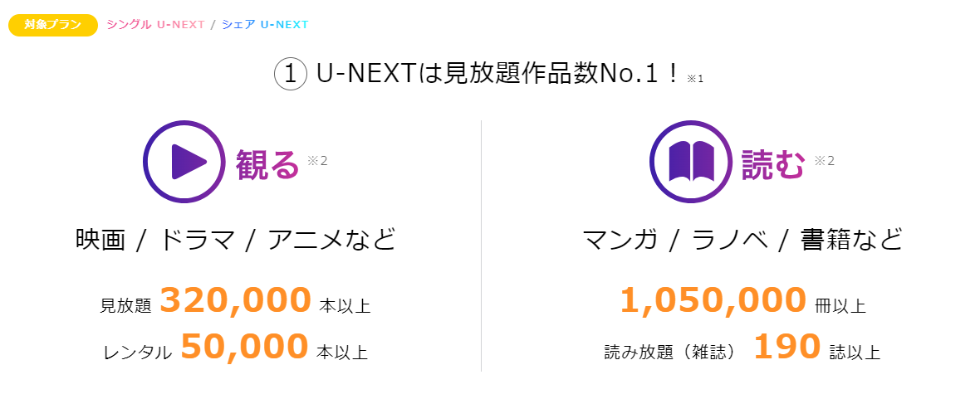Screen dimensions: 980x399
Task: Click the ※2 footnote next to 読む
Action: click(824, 161)
